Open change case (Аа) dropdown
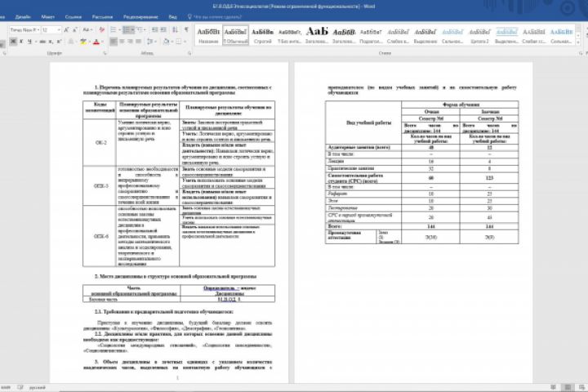Viewport: 588px width, 392px height. [87, 29]
